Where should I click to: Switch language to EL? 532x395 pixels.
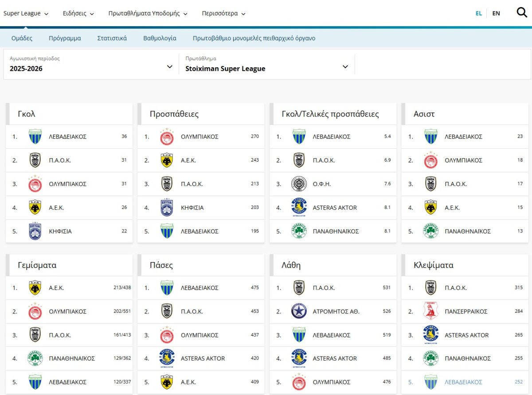point(479,13)
